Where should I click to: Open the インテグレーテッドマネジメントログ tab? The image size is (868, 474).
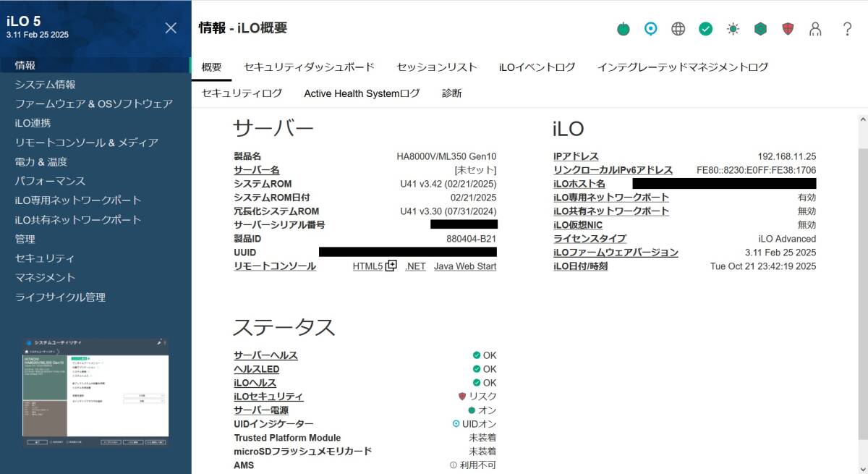tap(683, 67)
